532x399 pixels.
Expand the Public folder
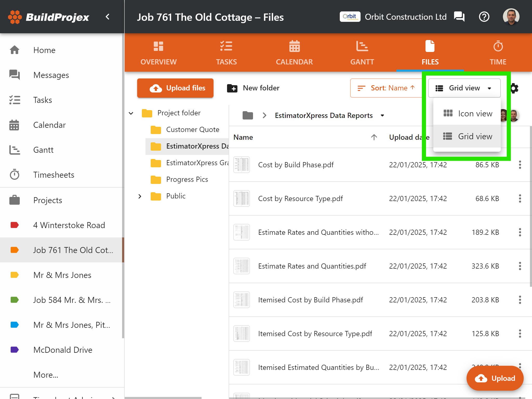pyautogui.click(x=140, y=196)
